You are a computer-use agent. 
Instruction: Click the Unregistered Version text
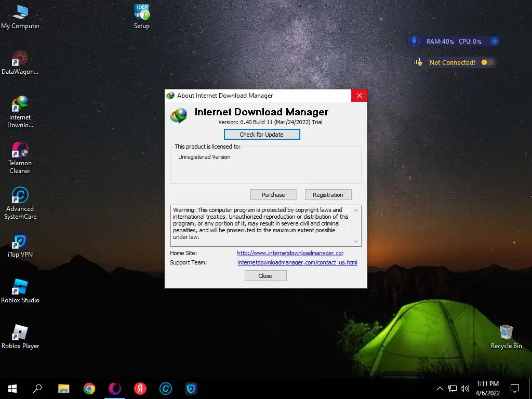[x=204, y=157]
